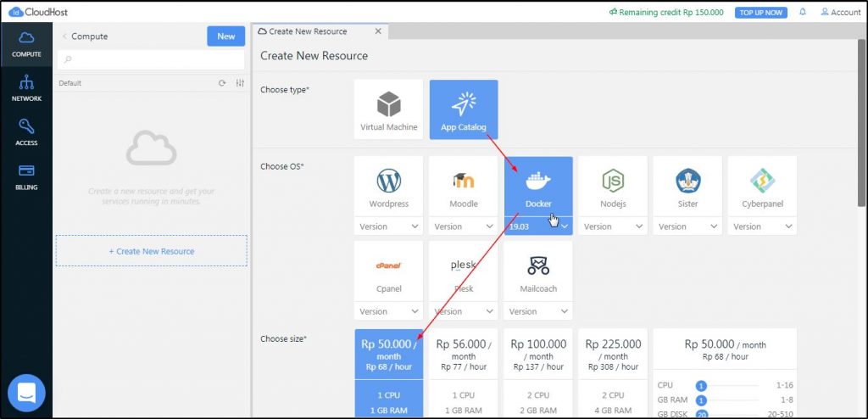Open the Compute section in sidebar
The image size is (868, 419).
[26, 44]
